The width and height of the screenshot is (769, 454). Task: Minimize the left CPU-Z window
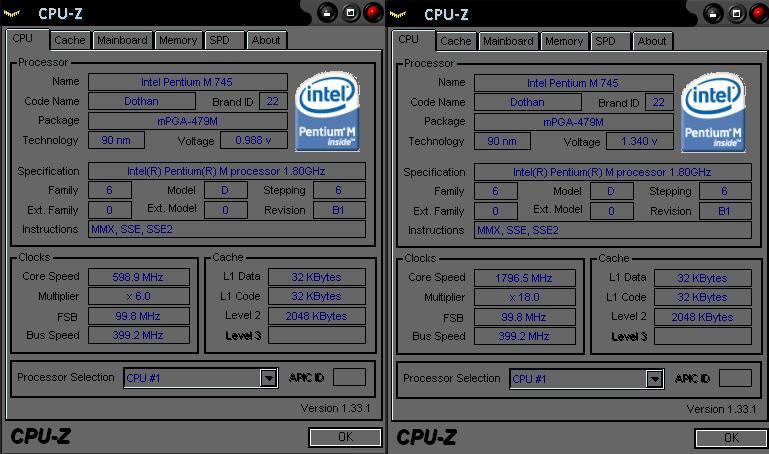327,13
